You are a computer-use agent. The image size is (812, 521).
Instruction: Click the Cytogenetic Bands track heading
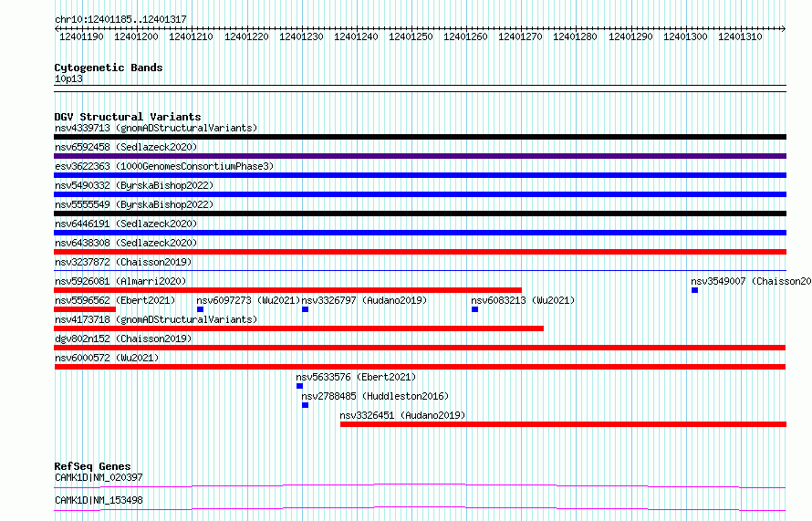click(x=109, y=68)
